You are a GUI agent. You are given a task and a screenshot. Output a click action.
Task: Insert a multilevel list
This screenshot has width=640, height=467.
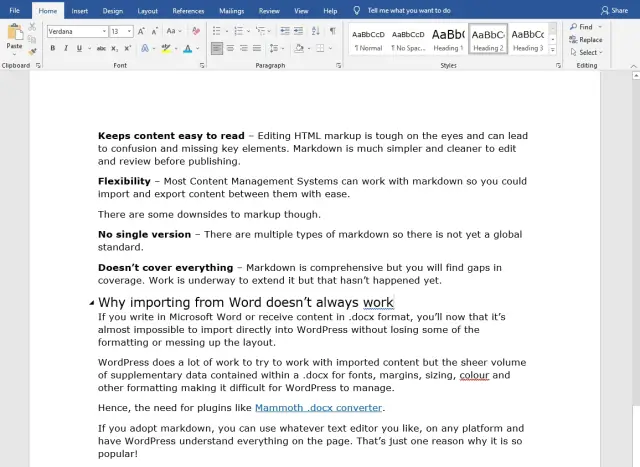pyautogui.click(x=260, y=31)
